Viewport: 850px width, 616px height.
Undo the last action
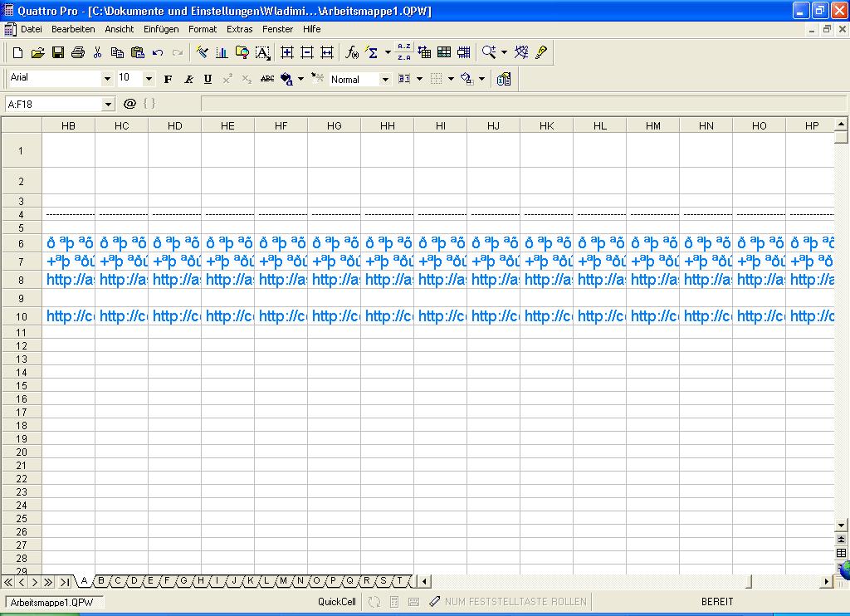tap(158, 52)
